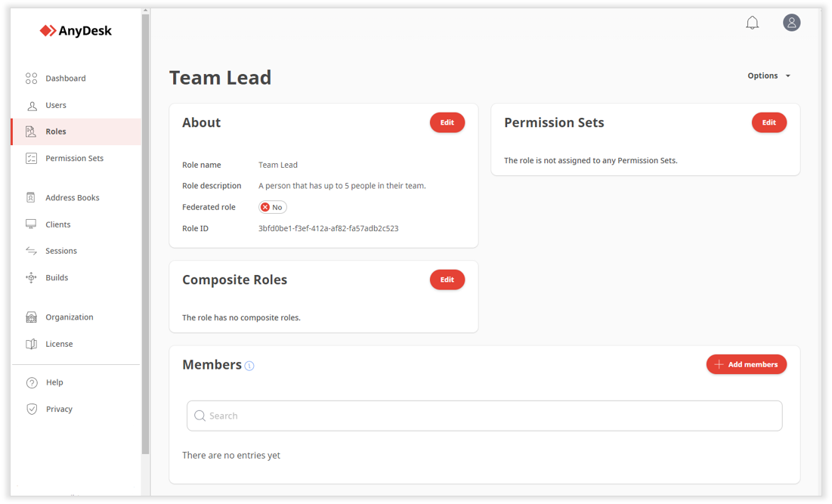Edit the Composite Roles section

click(x=447, y=280)
